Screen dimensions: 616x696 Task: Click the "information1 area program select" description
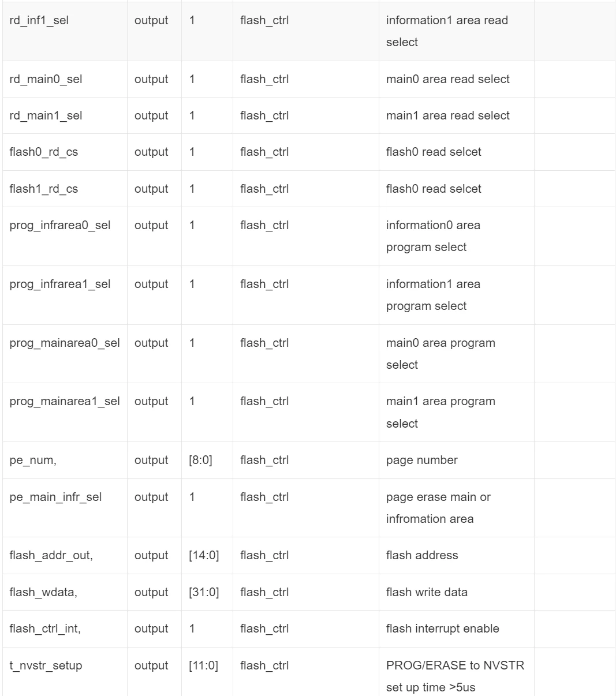433,295
